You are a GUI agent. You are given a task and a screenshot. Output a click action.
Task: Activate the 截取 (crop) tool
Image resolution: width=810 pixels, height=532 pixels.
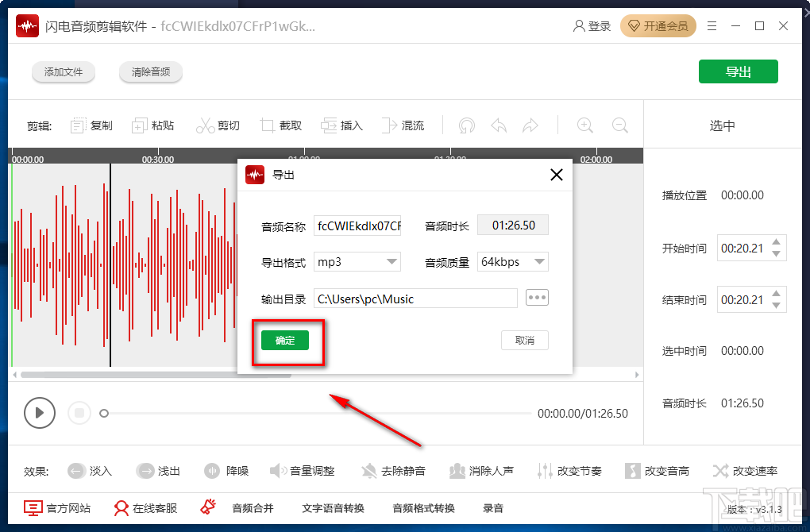(281, 125)
